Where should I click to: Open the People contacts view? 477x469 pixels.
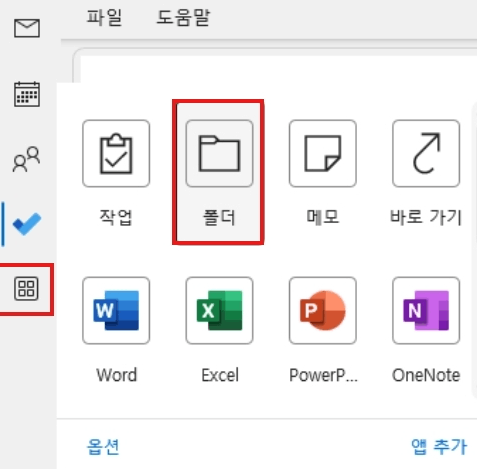(26, 159)
